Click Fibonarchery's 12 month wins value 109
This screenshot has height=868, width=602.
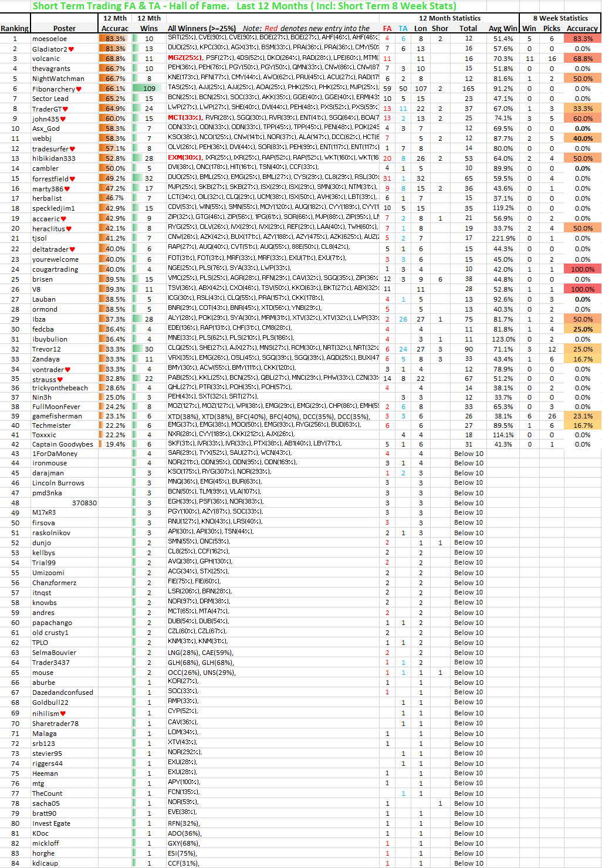click(149, 89)
